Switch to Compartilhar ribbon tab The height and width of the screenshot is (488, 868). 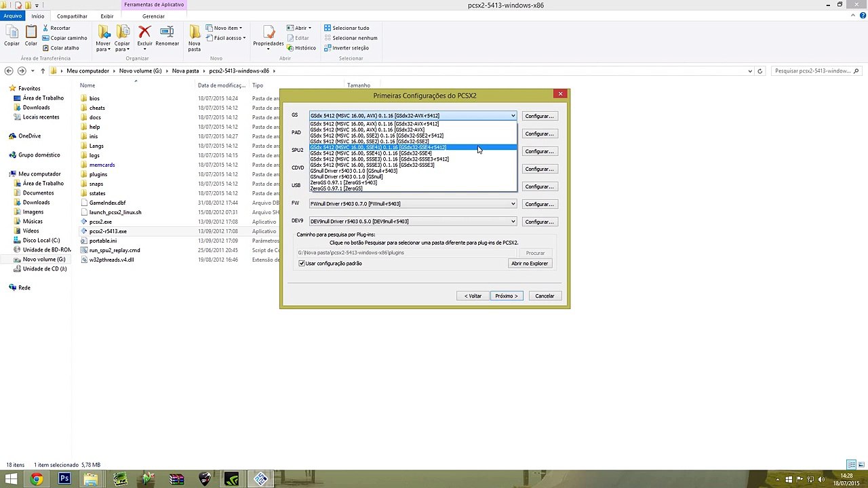(x=72, y=16)
